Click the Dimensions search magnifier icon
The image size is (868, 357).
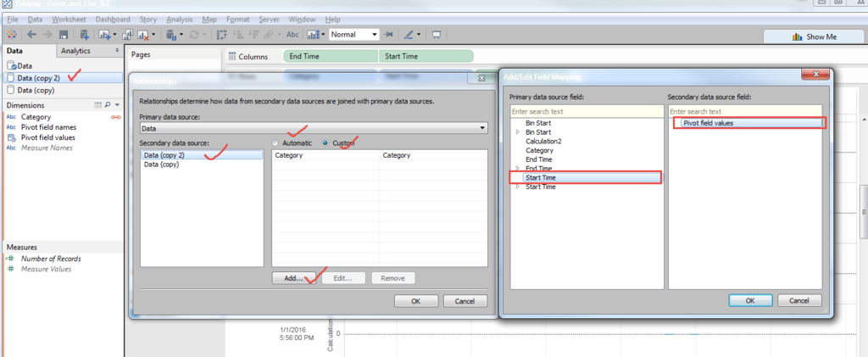(x=108, y=104)
